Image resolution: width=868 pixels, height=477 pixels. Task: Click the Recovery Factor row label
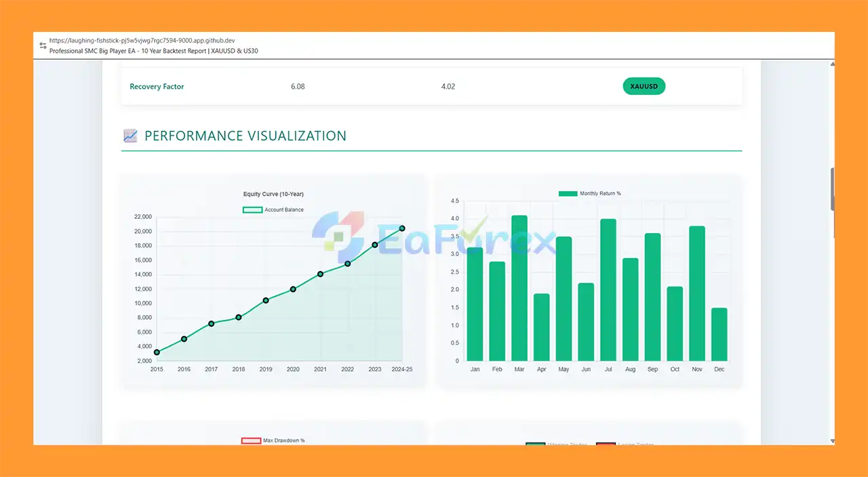[x=157, y=87]
